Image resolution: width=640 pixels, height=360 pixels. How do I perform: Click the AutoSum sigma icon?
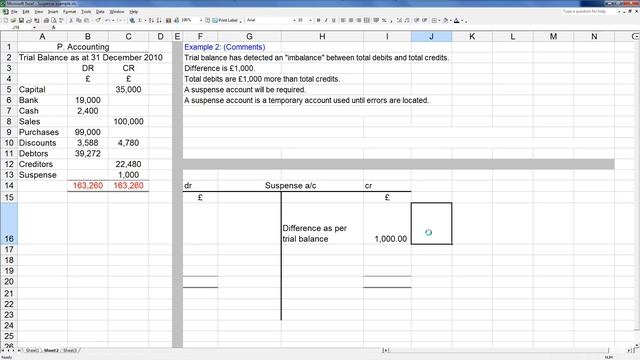(140, 20)
